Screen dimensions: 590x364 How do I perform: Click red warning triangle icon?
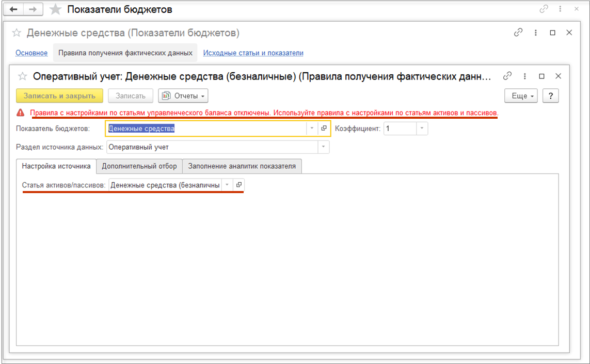(20, 113)
